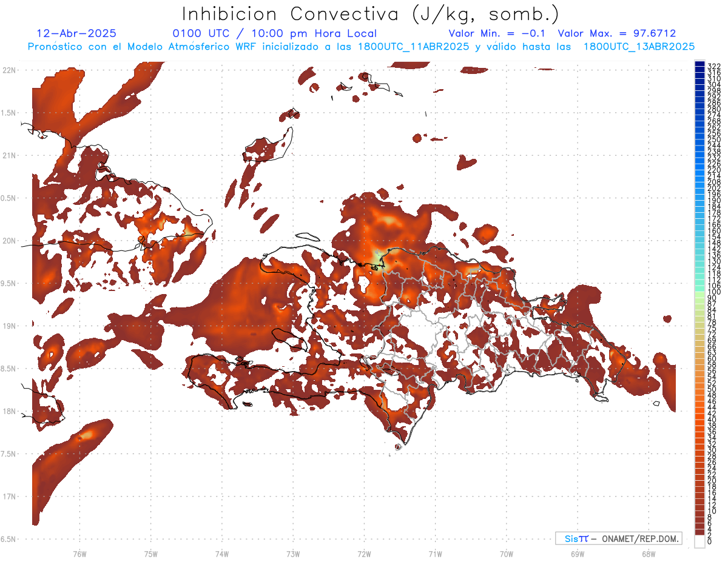Click the '21N' latitude label
This screenshot has width=728, height=562.
[9, 155]
